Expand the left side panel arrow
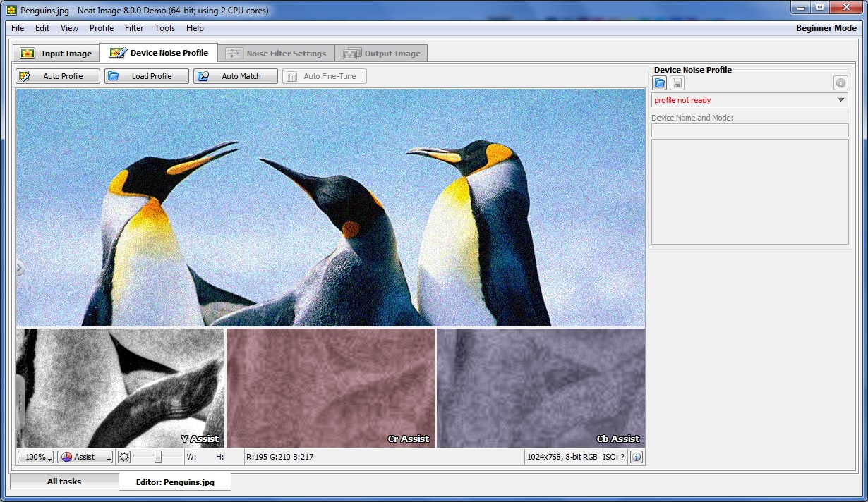The width and height of the screenshot is (868, 502). pyautogui.click(x=19, y=267)
